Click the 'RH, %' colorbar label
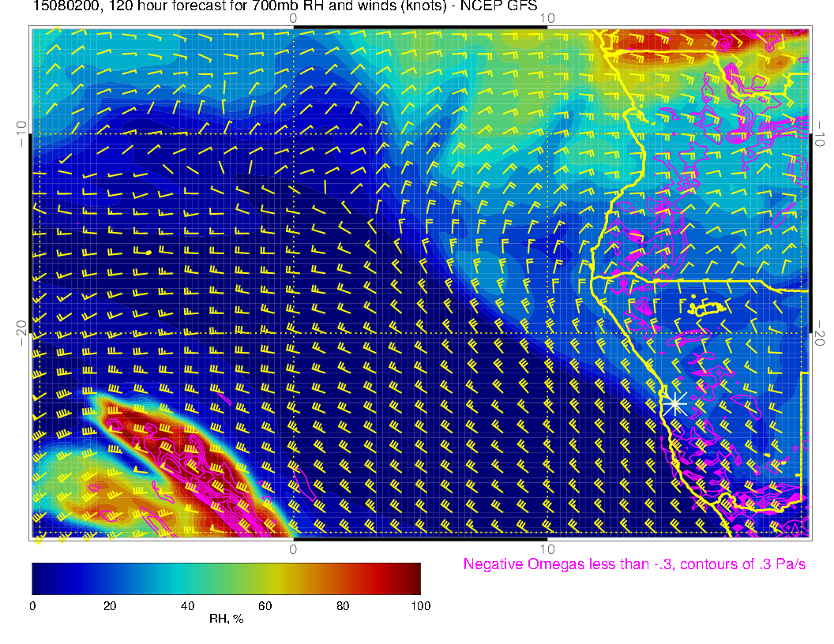 (226, 619)
